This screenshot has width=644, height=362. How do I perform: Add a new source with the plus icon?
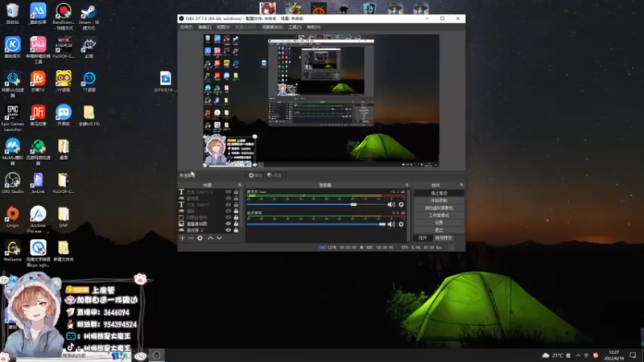coord(183,238)
